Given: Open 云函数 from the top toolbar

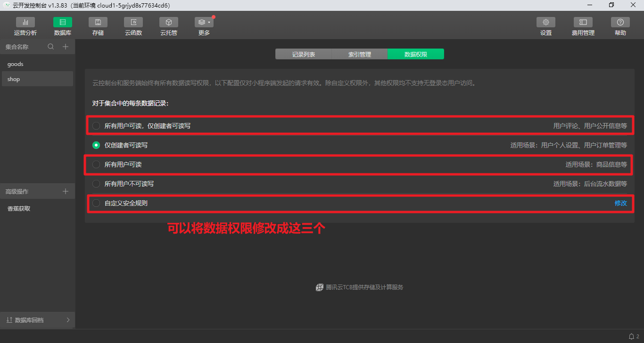Looking at the screenshot, I should click(133, 26).
